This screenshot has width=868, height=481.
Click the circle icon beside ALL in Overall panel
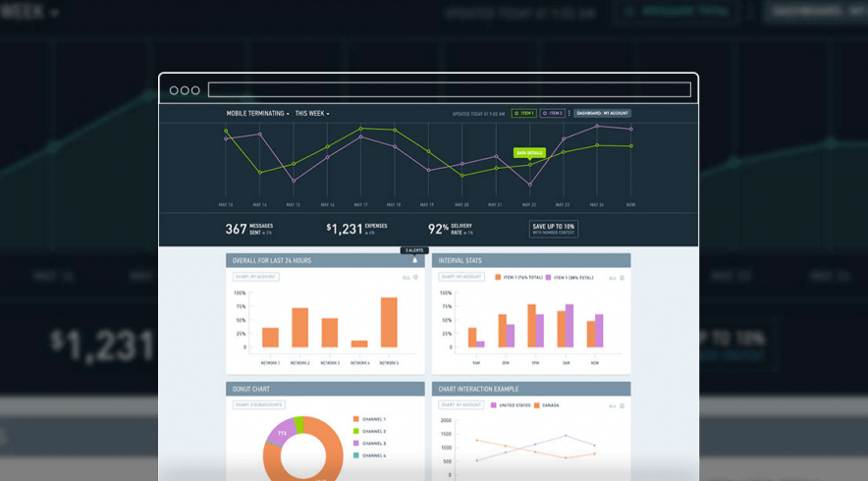click(415, 277)
